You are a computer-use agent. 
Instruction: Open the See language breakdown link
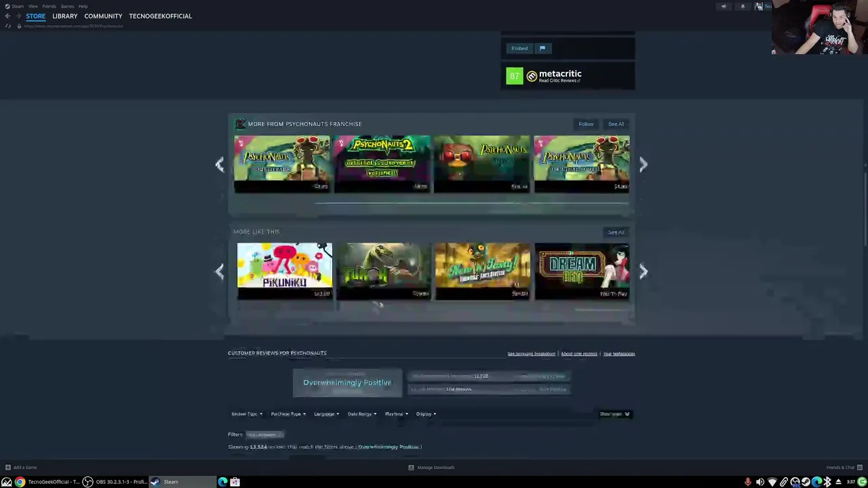click(x=531, y=354)
